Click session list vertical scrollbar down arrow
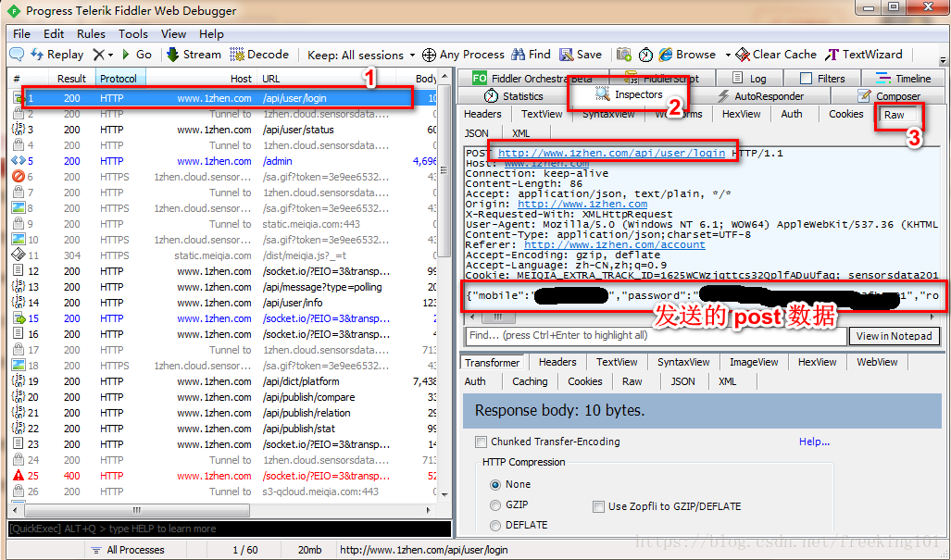 tap(445, 495)
